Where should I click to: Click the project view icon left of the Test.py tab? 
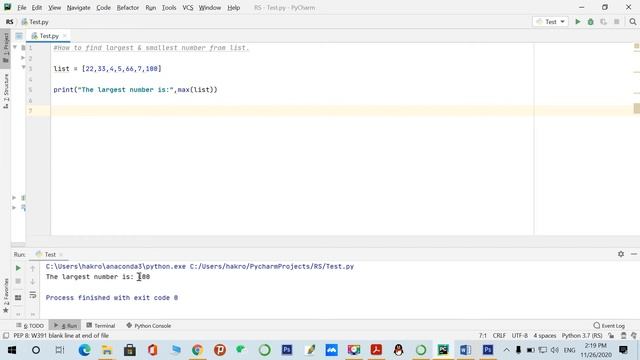(19, 36)
